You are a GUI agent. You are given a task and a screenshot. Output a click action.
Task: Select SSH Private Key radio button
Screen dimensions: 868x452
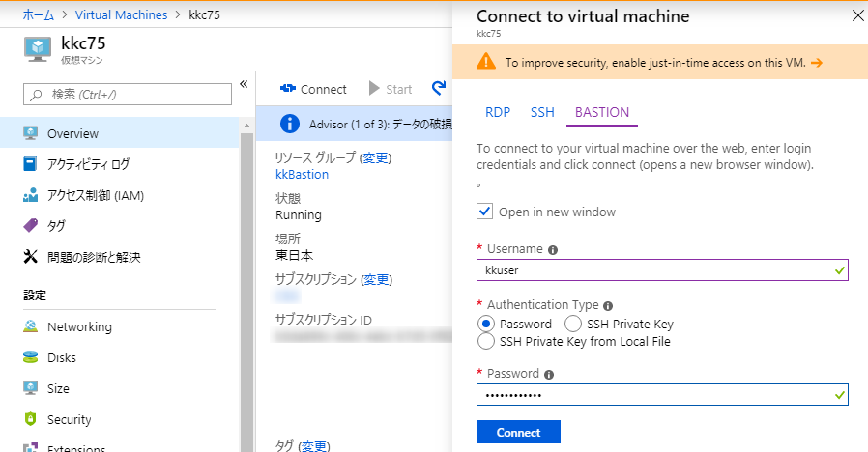pos(573,324)
